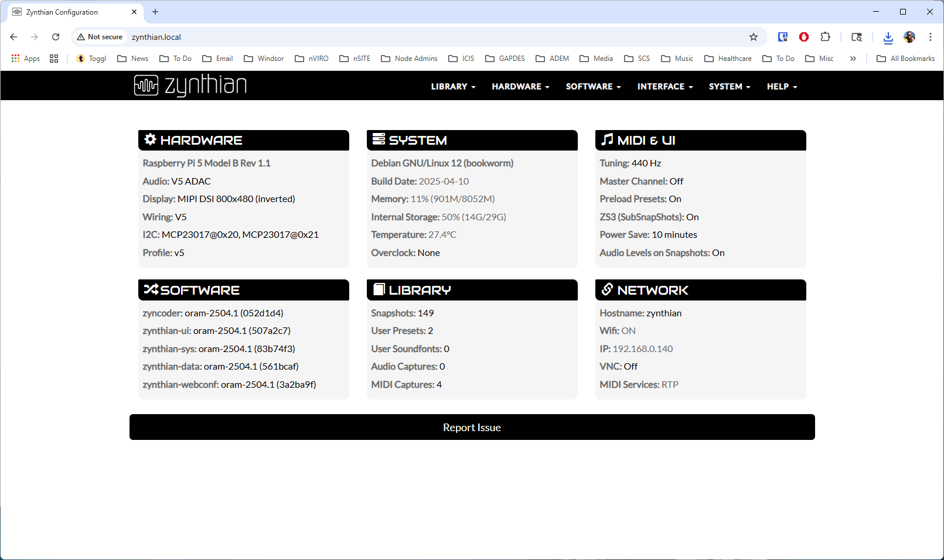Image resolution: width=944 pixels, height=560 pixels.
Task: Click the Not secure site warning
Action: tap(100, 37)
